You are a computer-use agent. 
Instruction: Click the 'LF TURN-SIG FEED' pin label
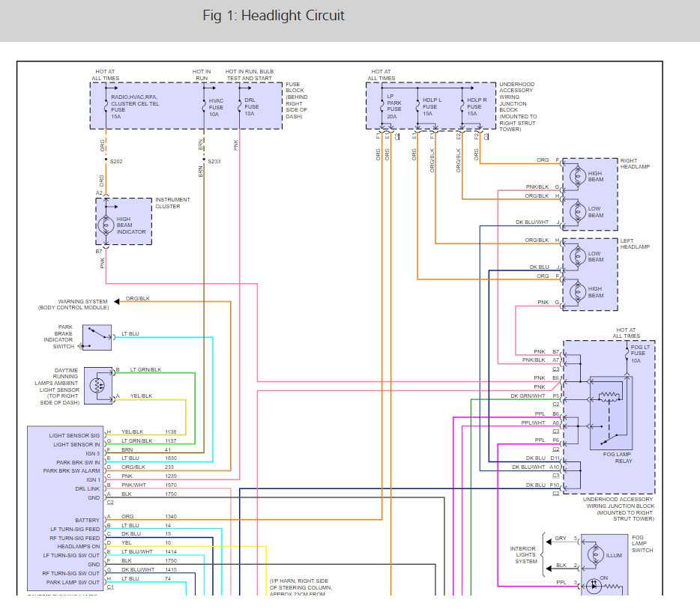click(75, 530)
